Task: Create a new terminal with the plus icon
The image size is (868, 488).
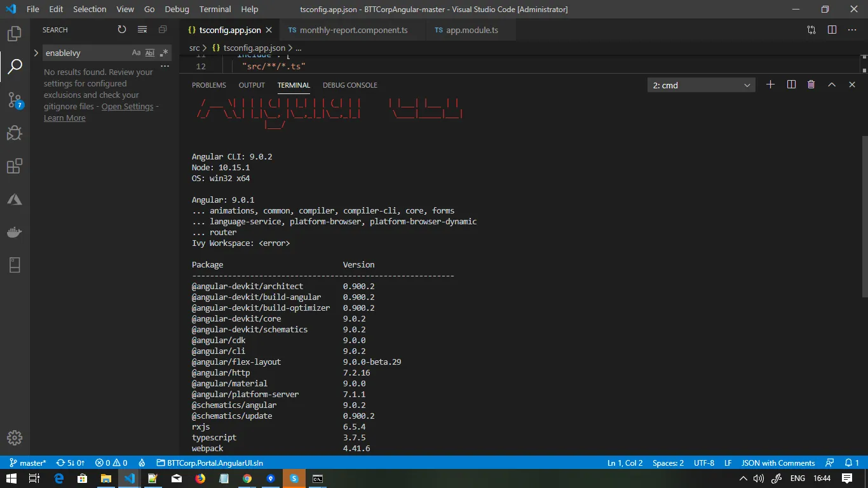Action: (770, 85)
